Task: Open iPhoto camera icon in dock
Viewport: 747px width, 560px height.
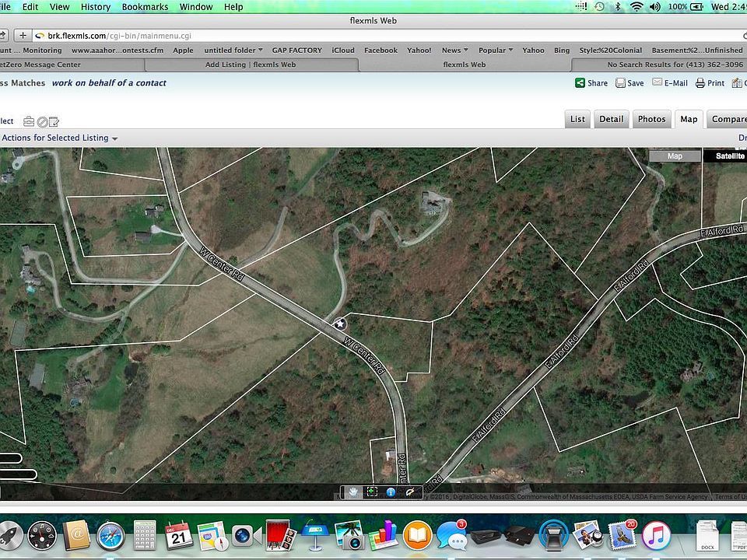Action: point(349,536)
